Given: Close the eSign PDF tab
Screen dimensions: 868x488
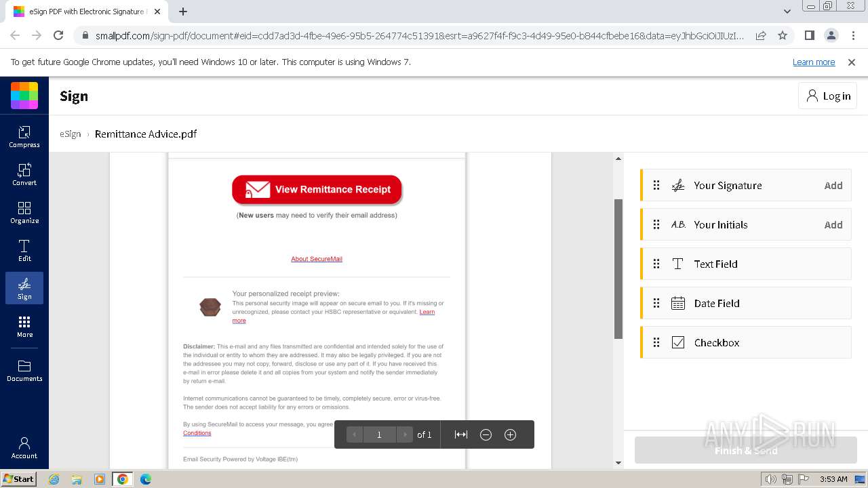Looking at the screenshot, I should (157, 12).
